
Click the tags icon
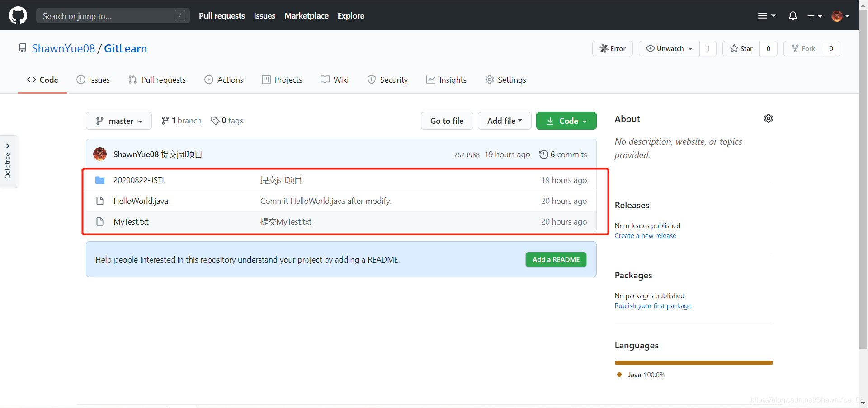pos(215,121)
